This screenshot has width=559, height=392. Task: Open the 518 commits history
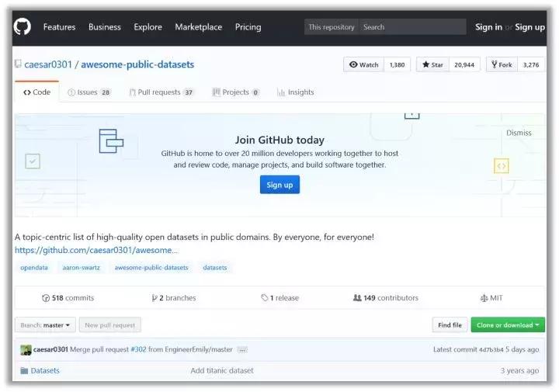point(68,298)
